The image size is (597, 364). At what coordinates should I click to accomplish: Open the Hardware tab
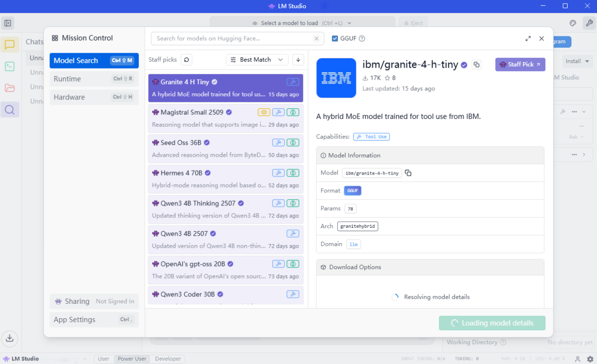click(x=94, y=97)
